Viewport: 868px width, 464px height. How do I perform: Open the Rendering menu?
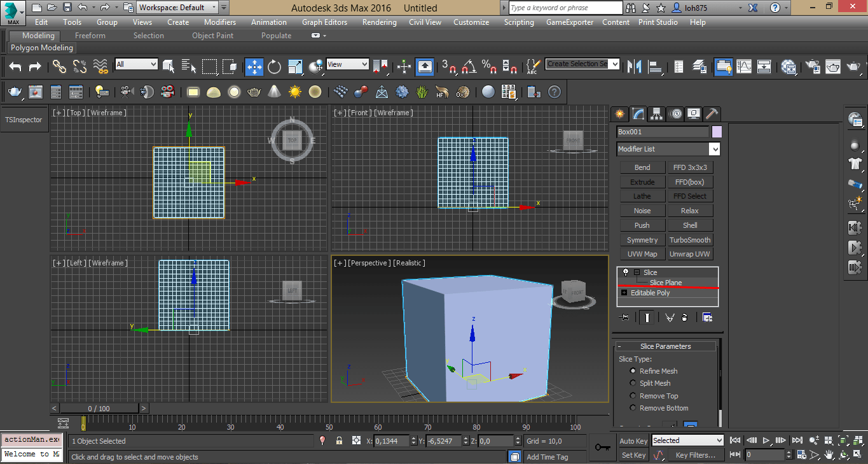click(x=380, y=22)
